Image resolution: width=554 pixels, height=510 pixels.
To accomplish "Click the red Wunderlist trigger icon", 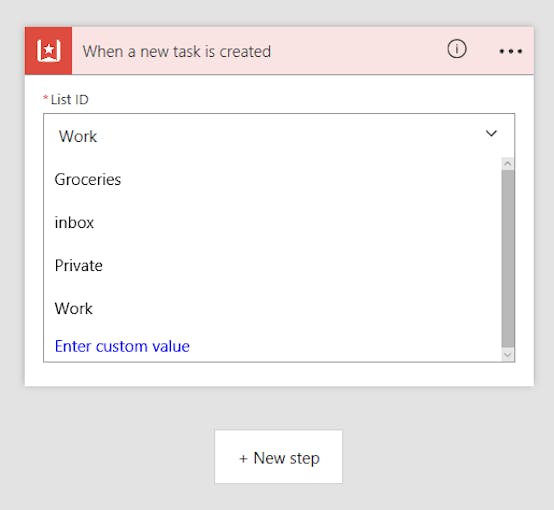I will click(x=48, y=51).
